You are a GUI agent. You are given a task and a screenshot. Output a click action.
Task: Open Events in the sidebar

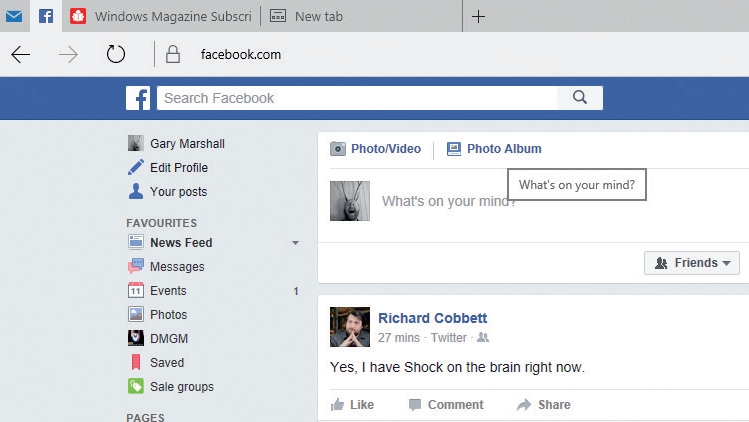168,291
